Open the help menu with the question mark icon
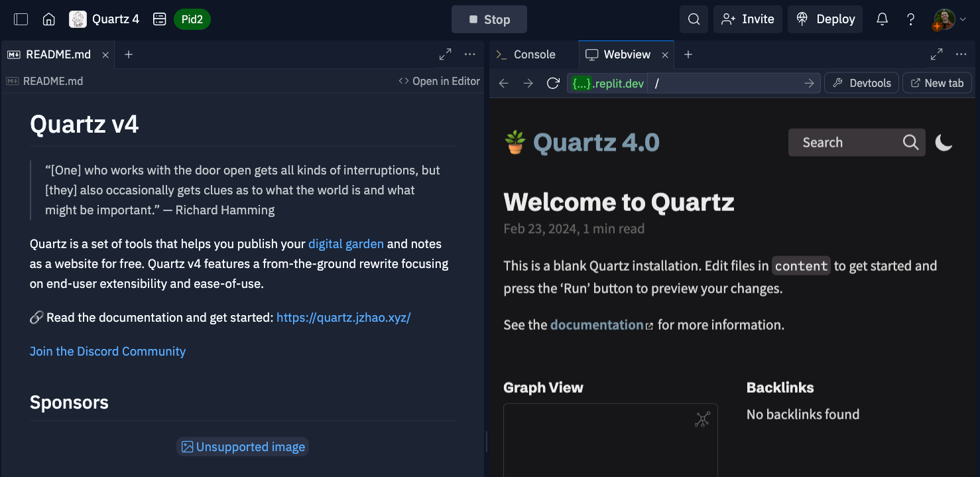The height and width of the screenshot is (477, 980). (911, 19)
